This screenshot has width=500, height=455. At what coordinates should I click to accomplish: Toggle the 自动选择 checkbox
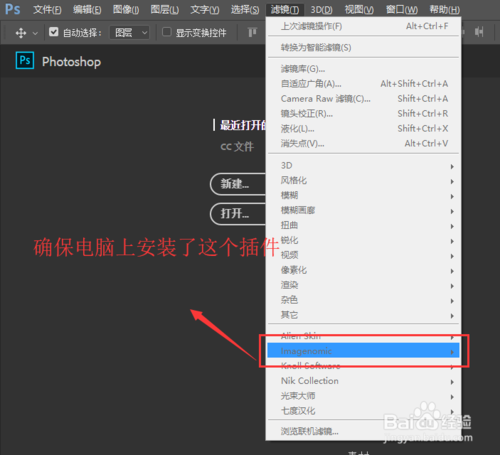coord(53,32)
